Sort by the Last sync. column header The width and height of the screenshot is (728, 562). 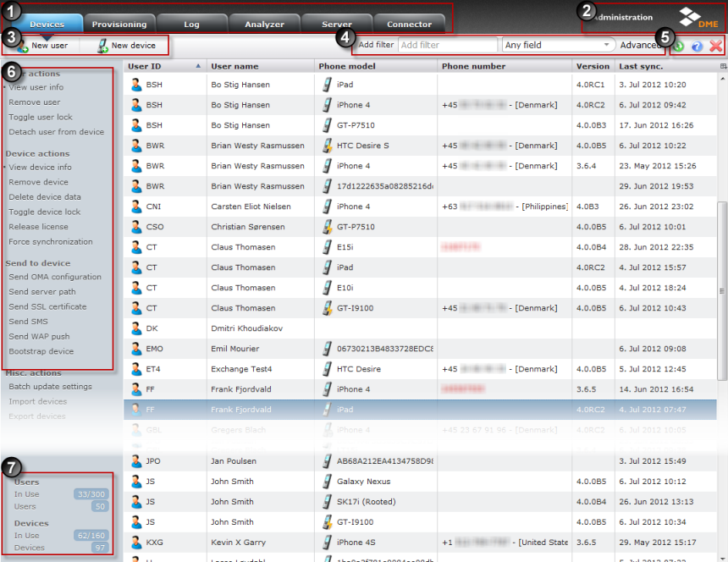[639, 66]
